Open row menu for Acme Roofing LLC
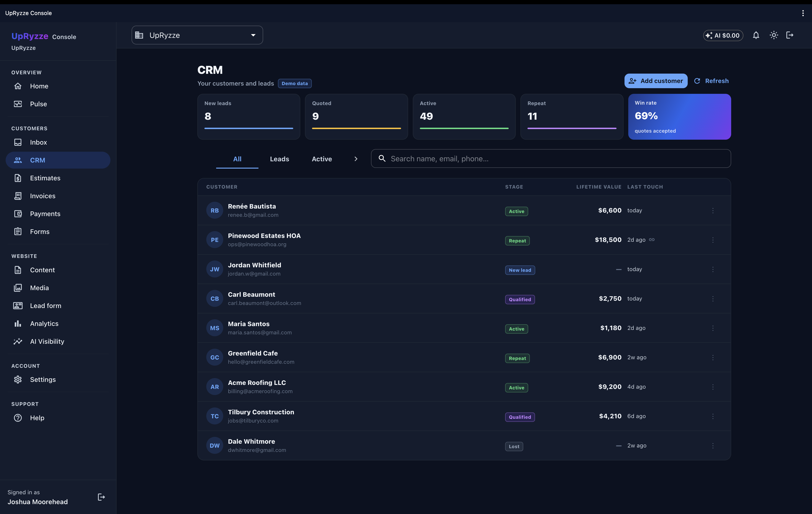The width and height of the screenshot is (812, 514). (713, 387)
